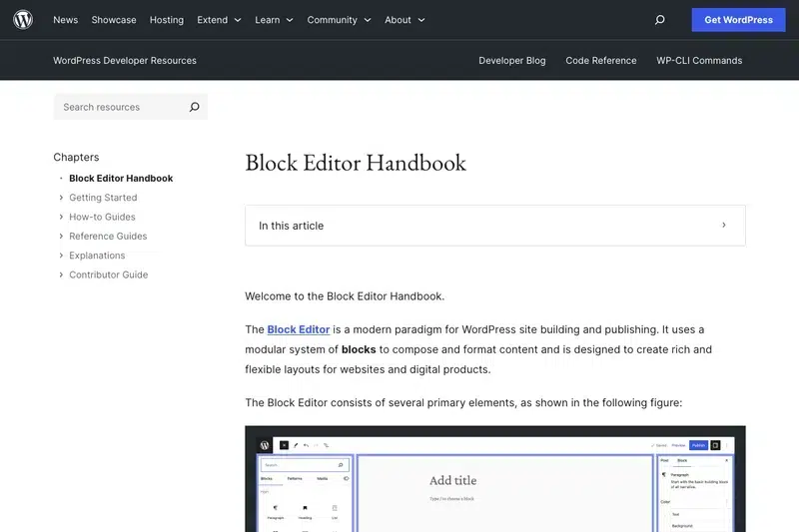Expand the Learn dropdown menu
This screenshot has height=532, width=799.
click(274, 20)
